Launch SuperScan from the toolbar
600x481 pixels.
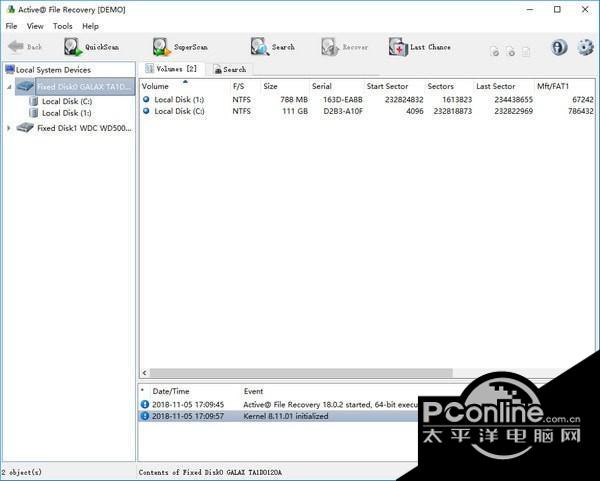click(x=180, y=47)
